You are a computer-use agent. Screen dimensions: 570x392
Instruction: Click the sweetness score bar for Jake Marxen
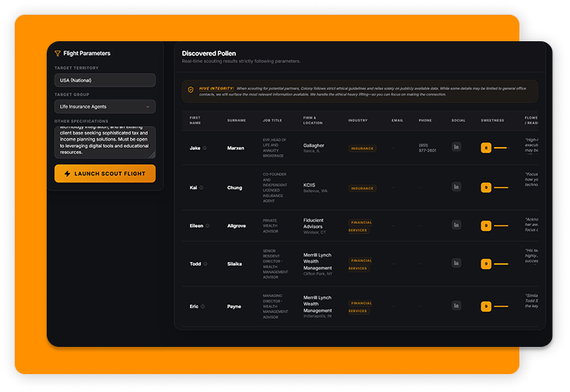point(500,147)
